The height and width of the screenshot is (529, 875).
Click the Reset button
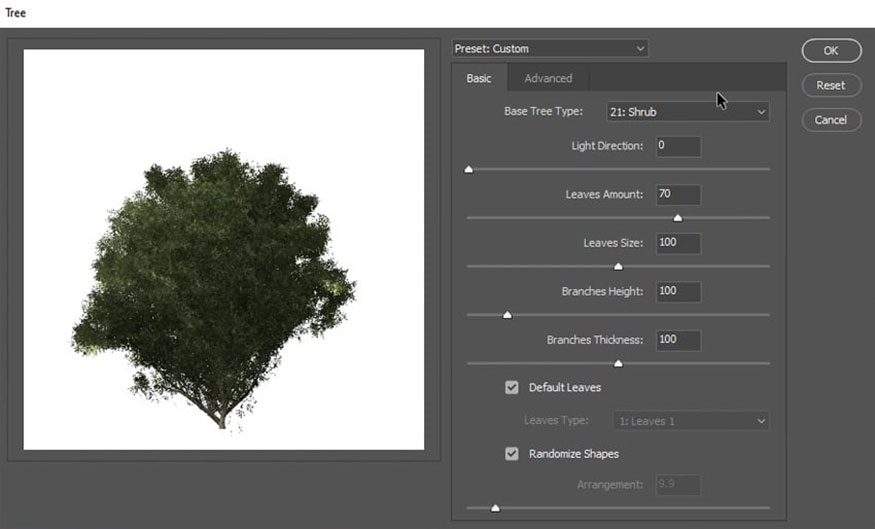[x=831, y=85]
